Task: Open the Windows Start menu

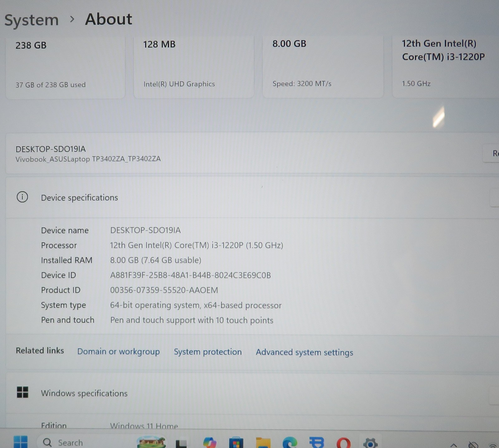Action: (x=21, y=442)
